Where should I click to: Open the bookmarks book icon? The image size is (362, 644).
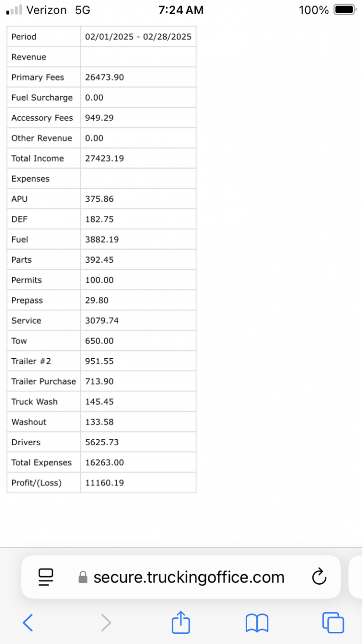coord(257,623)
